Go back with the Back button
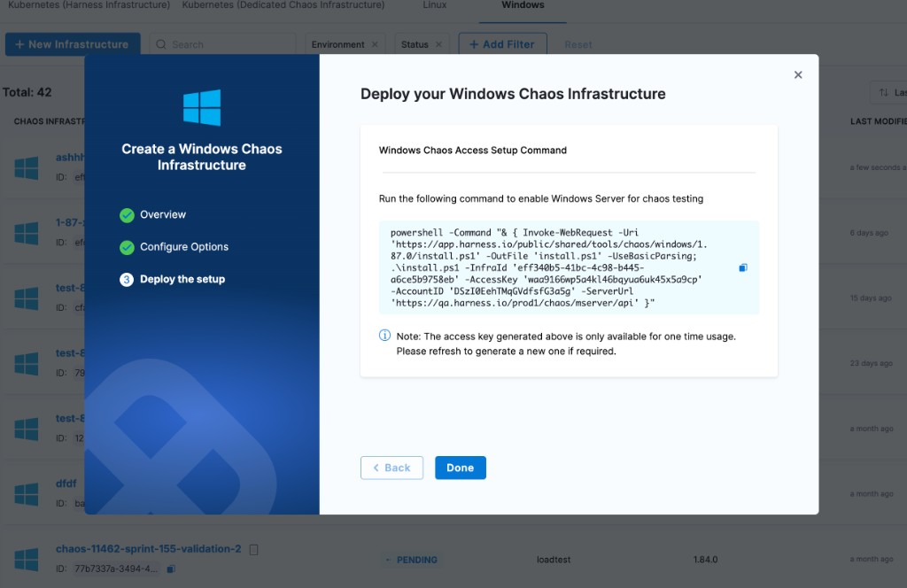 [x=391, y=468]
